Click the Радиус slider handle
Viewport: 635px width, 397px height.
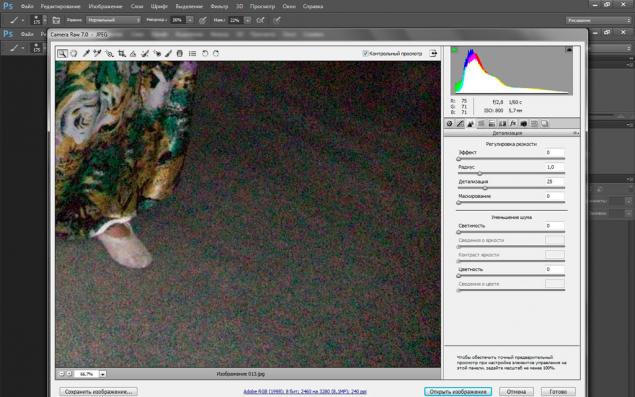(x=480, y=173)
